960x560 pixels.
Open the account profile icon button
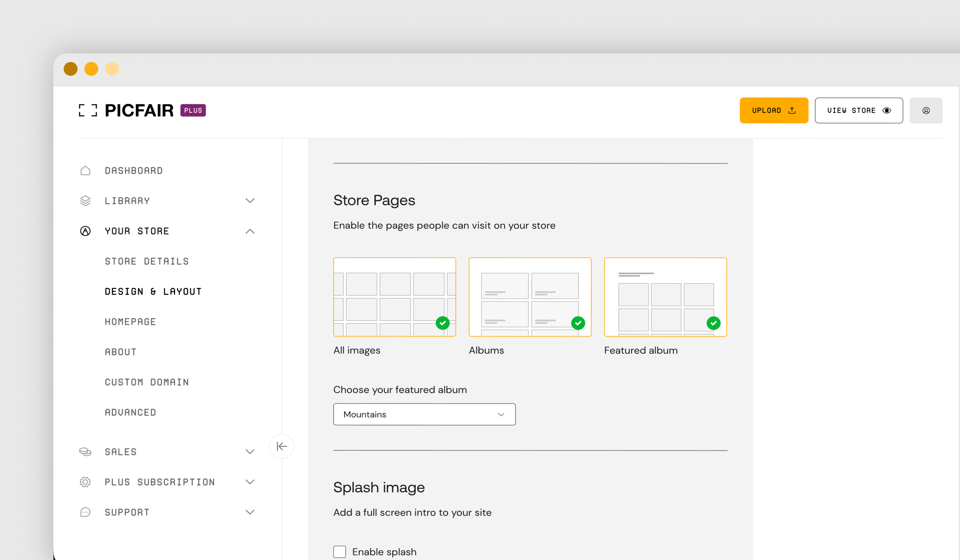(926, 110)
